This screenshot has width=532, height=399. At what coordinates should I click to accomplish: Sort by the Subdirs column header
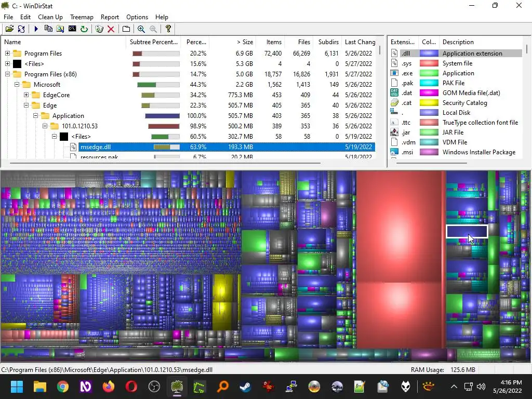(x=327, y=42)
